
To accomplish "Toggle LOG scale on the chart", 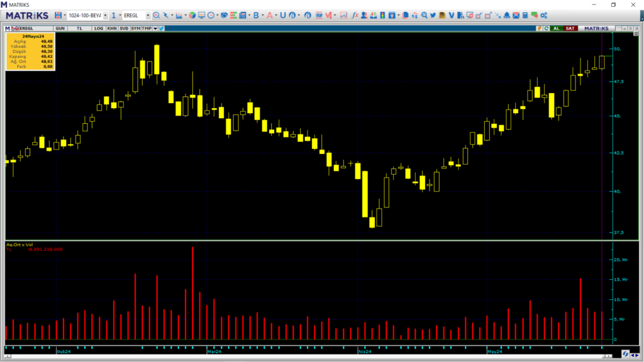I will tap(99, 28).
